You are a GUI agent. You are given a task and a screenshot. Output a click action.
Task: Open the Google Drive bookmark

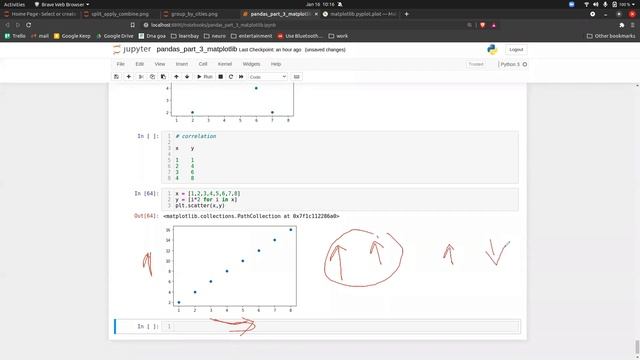(x=115, y=36)
